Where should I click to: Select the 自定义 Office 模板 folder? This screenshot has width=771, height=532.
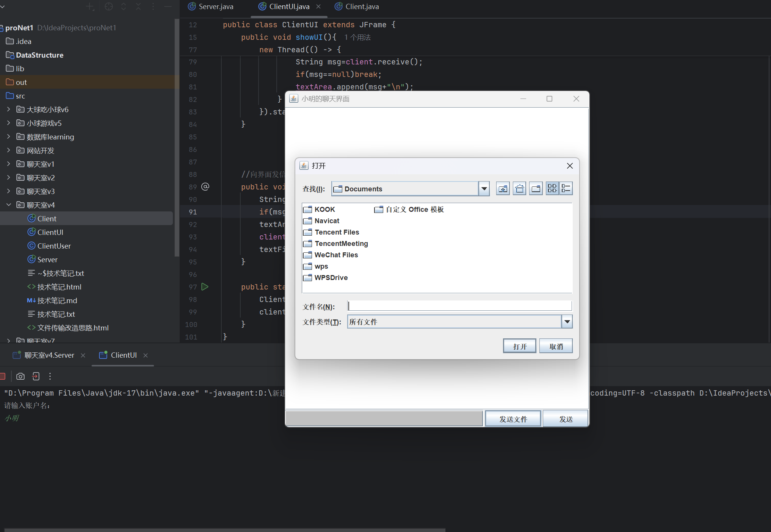[409, 210]
